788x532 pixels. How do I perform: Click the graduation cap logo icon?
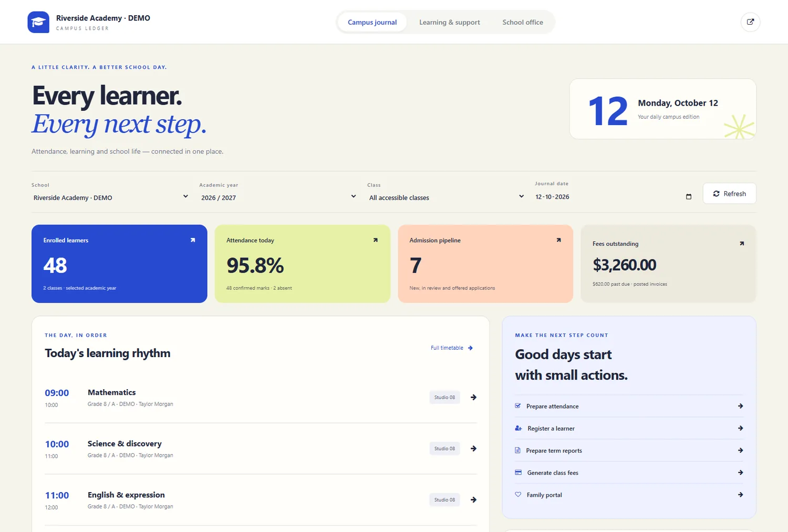tap(38, 22)
